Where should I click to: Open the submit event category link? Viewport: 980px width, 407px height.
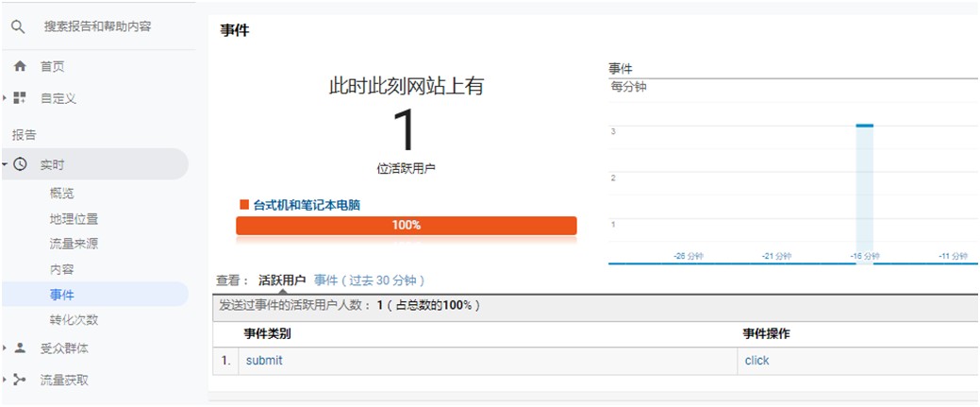pos(264,361)
